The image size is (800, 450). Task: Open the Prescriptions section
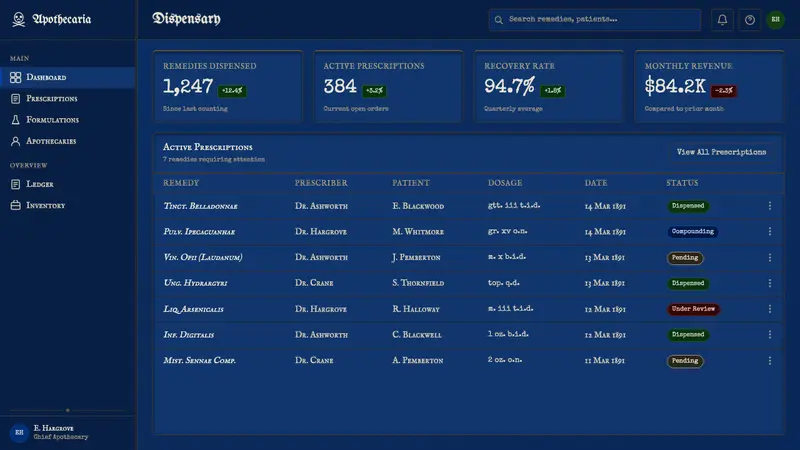67,98
